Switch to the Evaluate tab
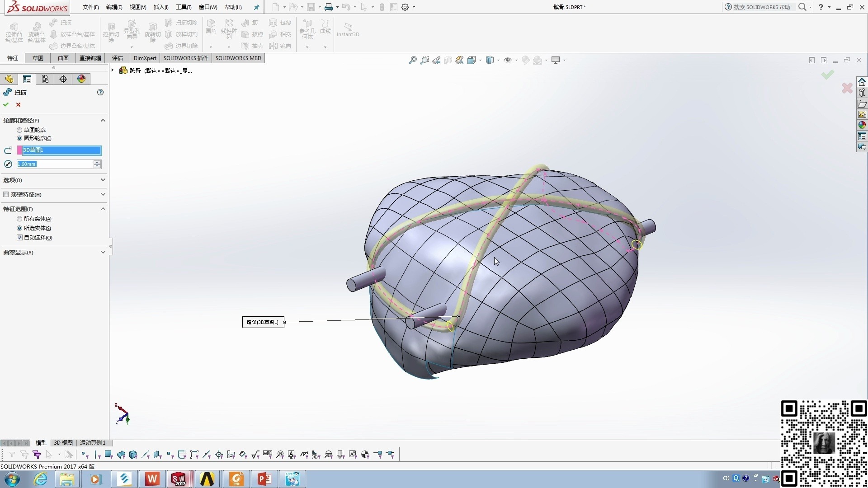Screen dimensions: 868x488 pyautogui.click(x=118, y=58)
